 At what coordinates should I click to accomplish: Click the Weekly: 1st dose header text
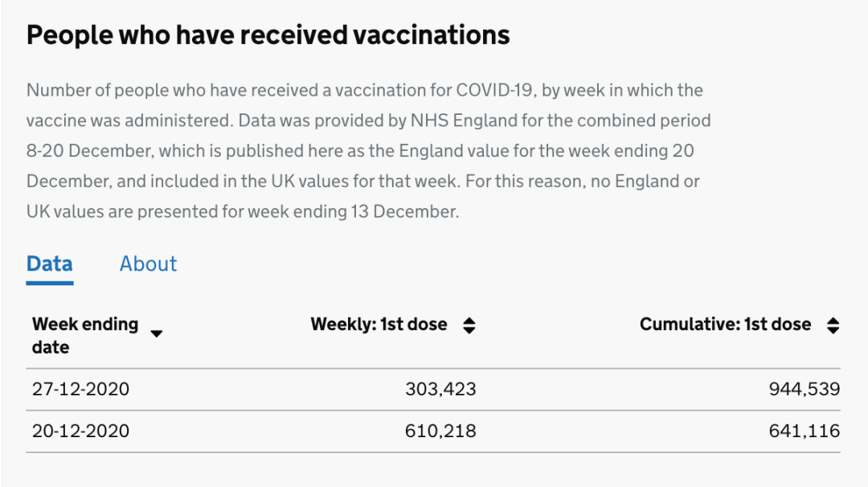tap(379, 325)
